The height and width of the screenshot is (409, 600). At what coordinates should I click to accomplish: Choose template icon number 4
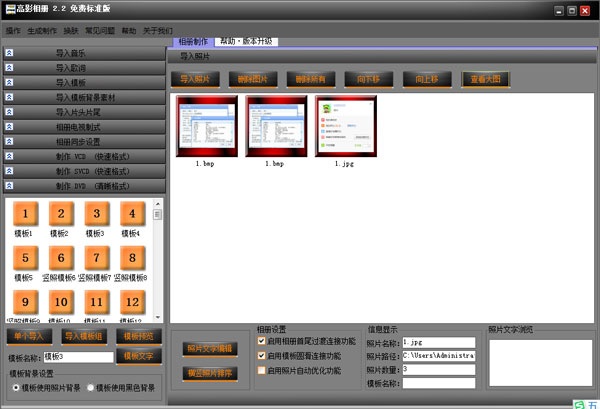(x=130, y=214)
